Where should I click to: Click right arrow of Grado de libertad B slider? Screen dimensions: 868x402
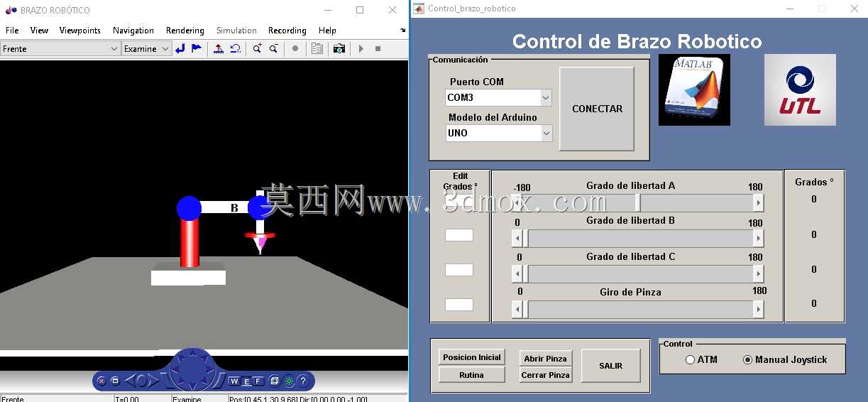758,238
